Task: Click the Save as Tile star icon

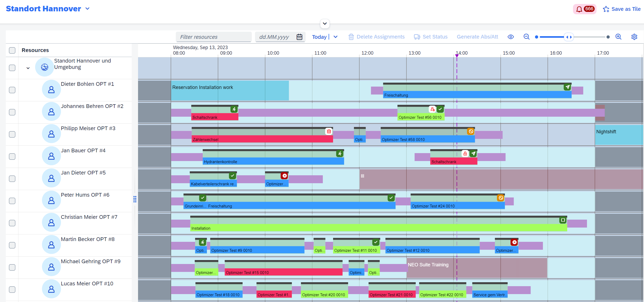Action: click(x=606, y=9)
